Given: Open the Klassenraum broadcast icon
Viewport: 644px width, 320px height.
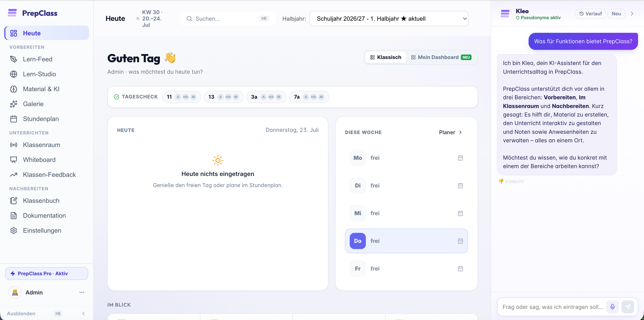Looking at the screenshot, I should 13,145.
